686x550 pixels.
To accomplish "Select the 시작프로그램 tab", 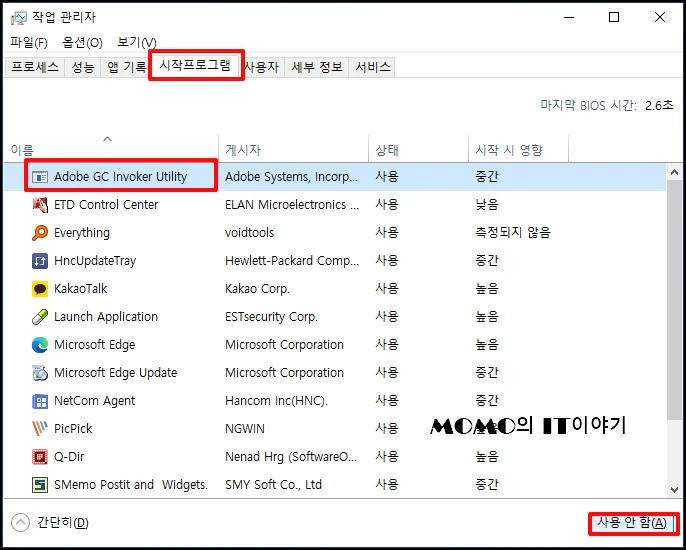I will (x=195, y=65).
